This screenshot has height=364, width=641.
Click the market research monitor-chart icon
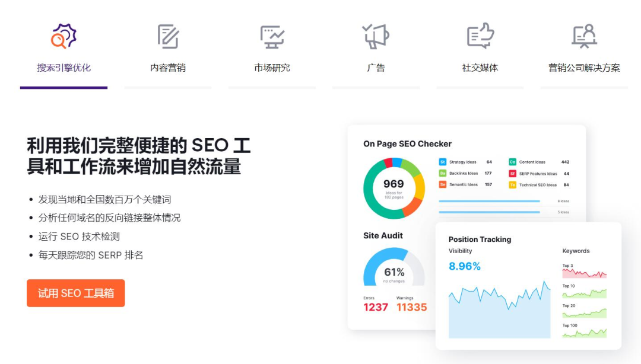(x=272, y=36)
